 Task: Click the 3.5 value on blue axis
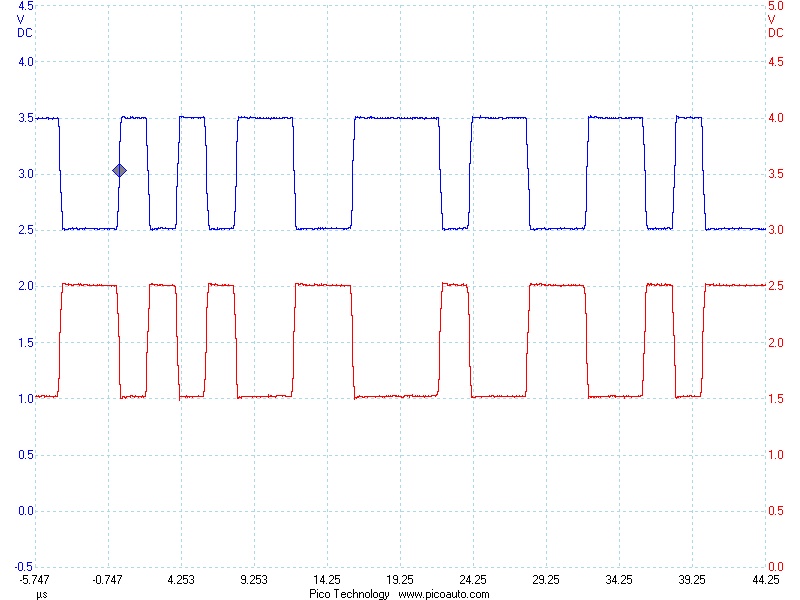tap(22, 118)
